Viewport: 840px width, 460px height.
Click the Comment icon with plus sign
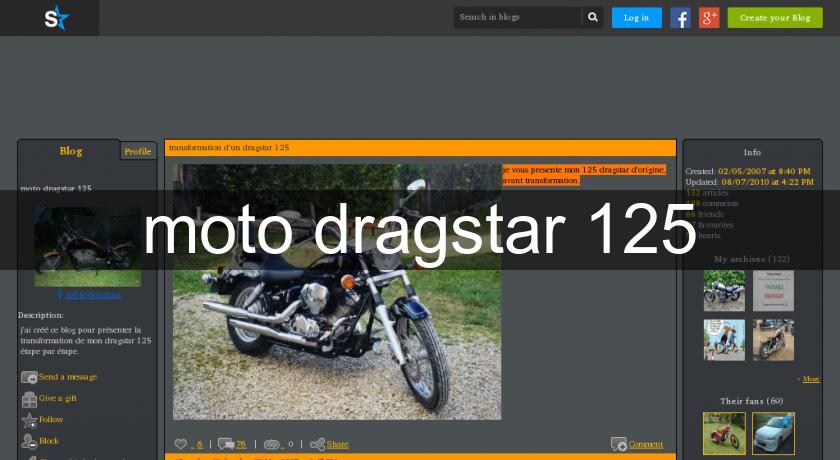coord(619,444)
